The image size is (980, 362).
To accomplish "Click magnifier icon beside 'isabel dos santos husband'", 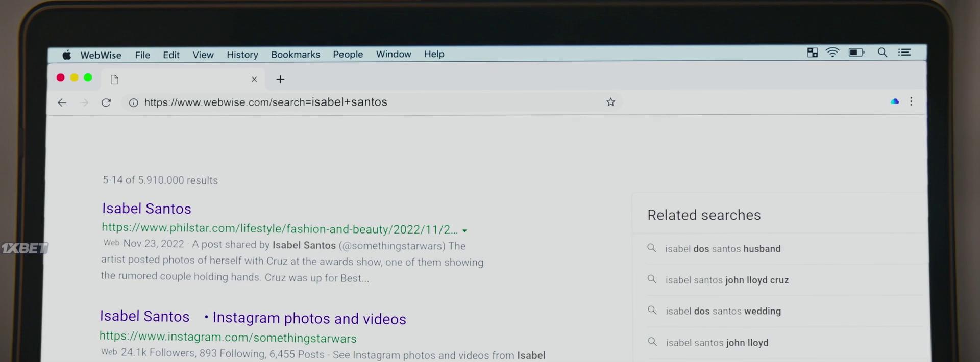I will pos(652,248).
